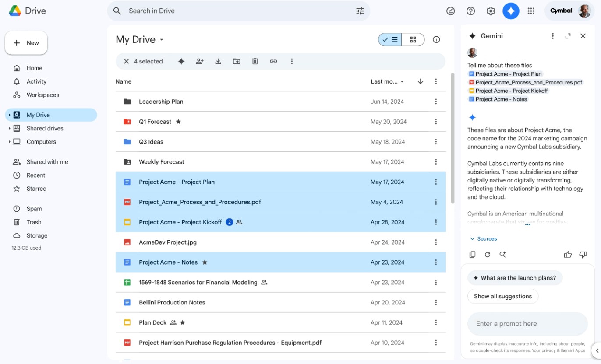601x364 pixels.
Task: Expand the Shared drives tree item
Action: (9, 128)
